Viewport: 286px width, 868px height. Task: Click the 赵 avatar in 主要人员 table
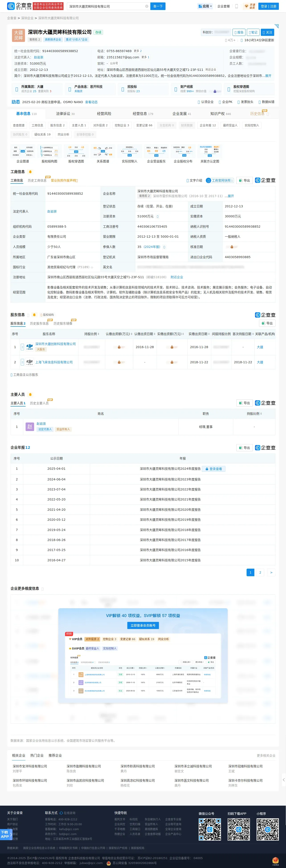tap(30, 427)
